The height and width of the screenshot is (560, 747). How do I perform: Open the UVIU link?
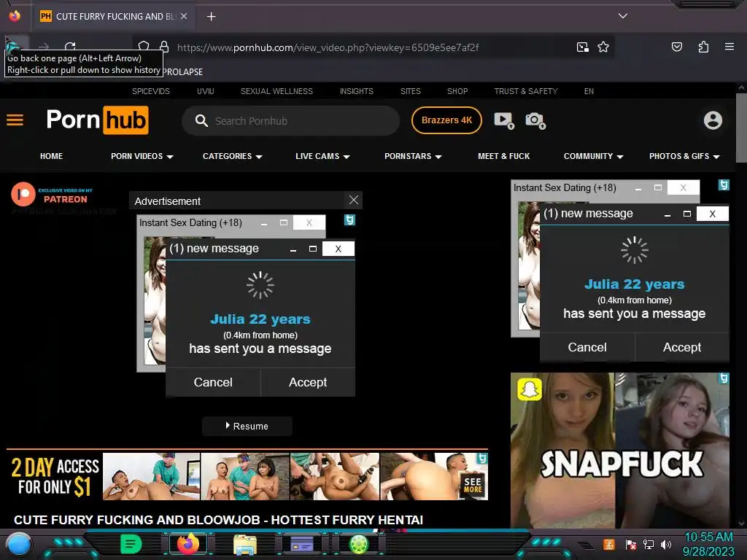click(x=205, y=91)
